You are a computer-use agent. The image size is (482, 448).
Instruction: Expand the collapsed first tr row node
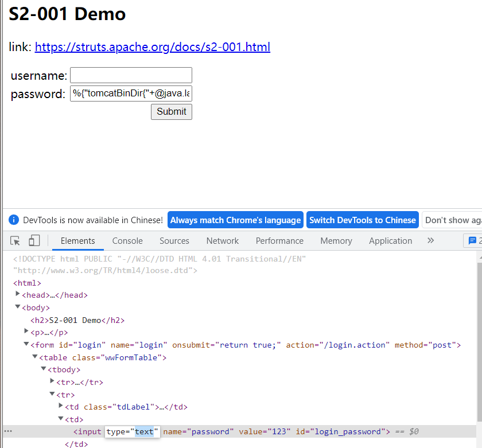click(52, 381)
